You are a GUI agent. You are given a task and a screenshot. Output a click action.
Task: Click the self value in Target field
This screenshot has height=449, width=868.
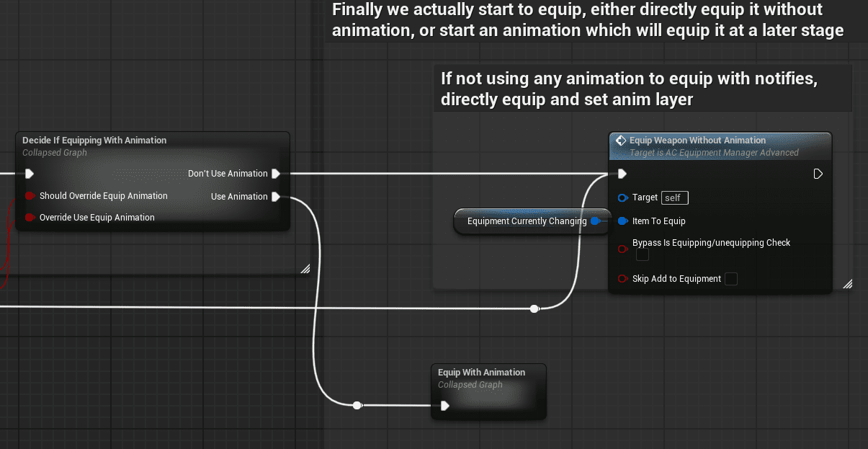(x=675, y=197)
